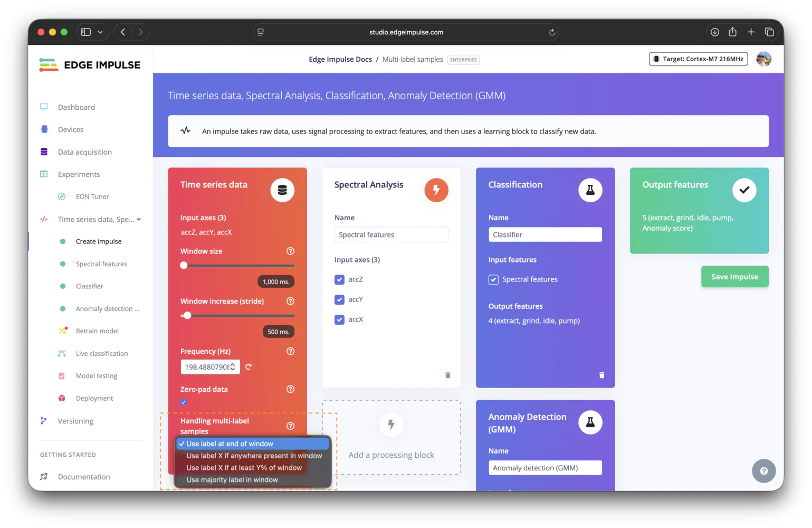
Task: Click the Spectral Analysis name field
Action: click(391, 234)
